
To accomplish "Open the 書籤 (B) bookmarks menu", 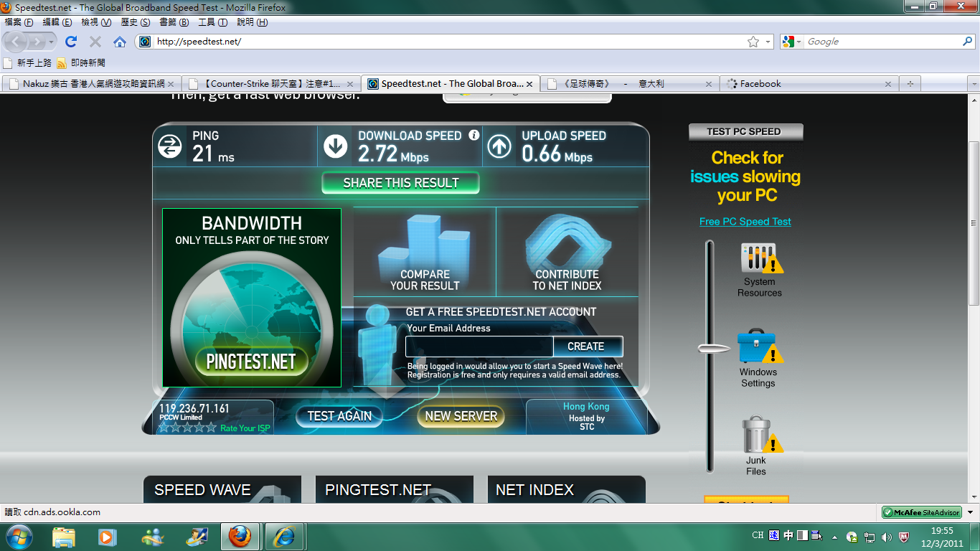I will point(174,22).
